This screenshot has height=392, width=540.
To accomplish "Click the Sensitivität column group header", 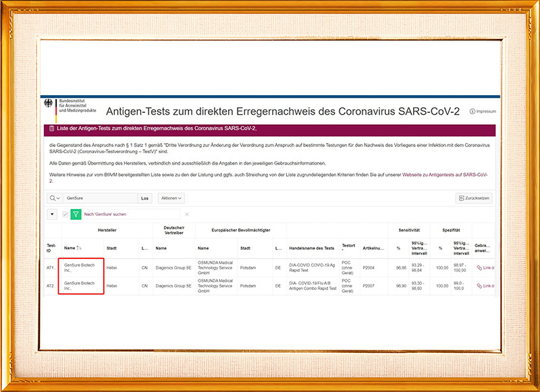I will [409, 230].
